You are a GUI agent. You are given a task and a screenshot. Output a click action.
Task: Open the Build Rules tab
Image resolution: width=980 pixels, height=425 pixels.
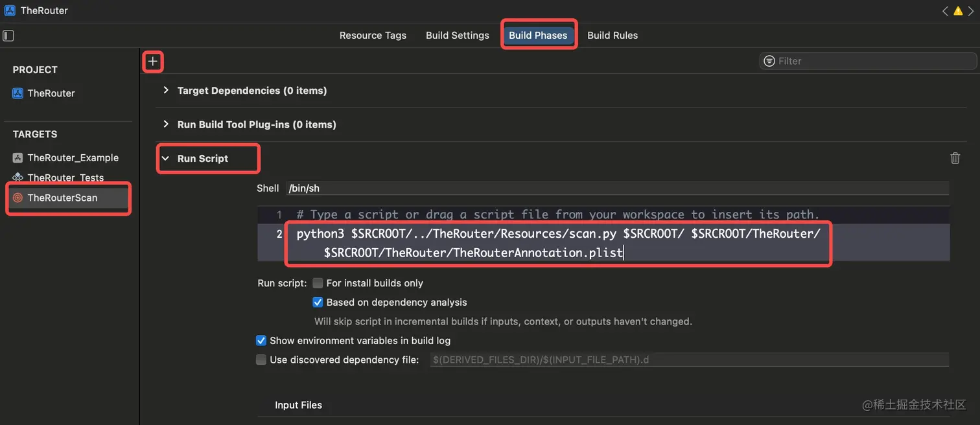pyautogui.click(x=612, y=36)
